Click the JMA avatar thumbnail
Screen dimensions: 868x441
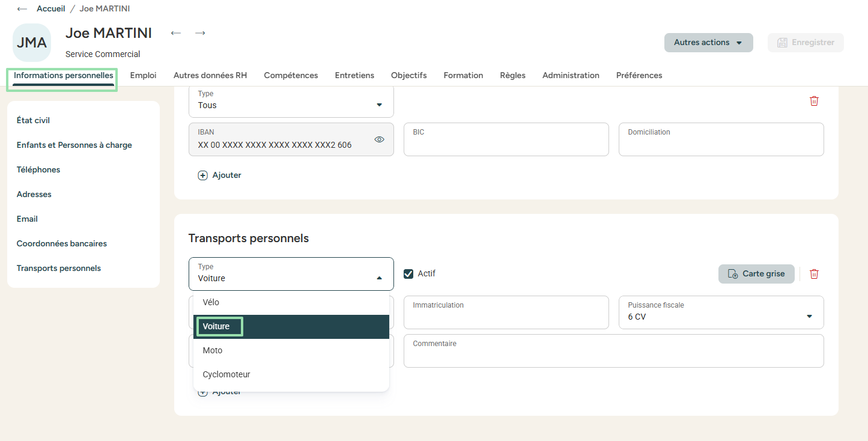(x=32, y=43)
